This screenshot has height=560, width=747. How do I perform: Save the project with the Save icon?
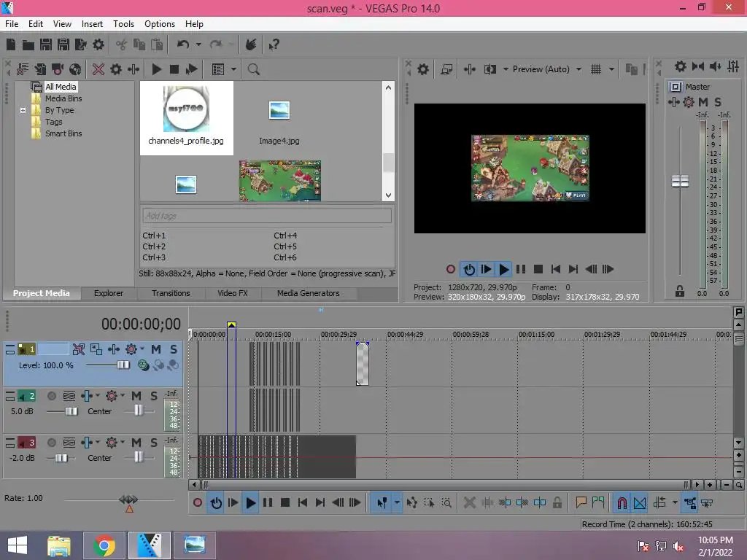click(46, 44)
